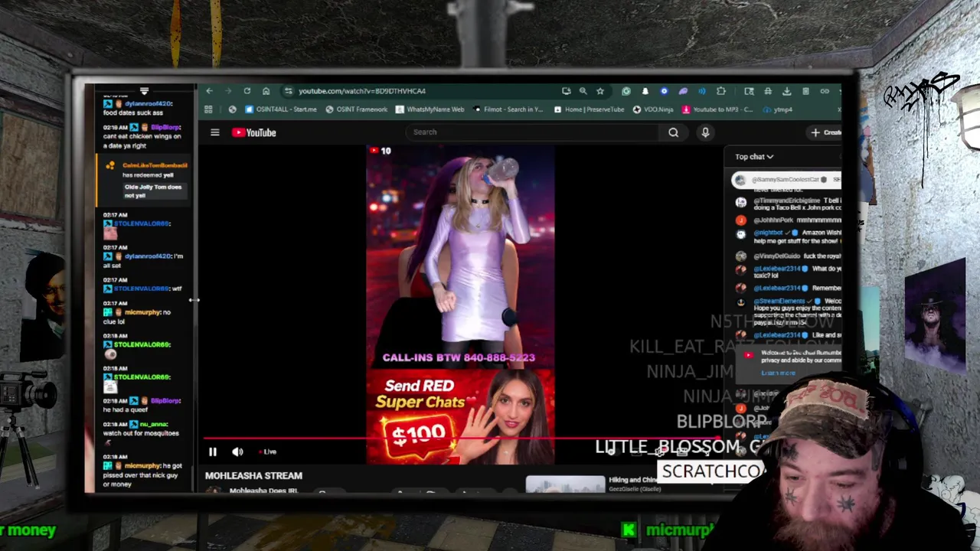
Task: Click the StreamElements chat message
Action: pyautogui.click(x=788, y=311)
